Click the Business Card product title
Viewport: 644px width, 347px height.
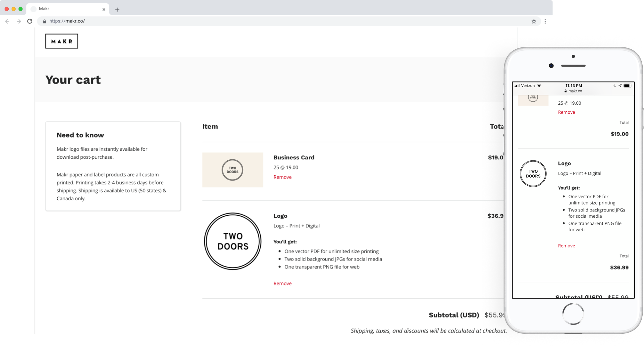pyautogui.click(x=294, y=157)
